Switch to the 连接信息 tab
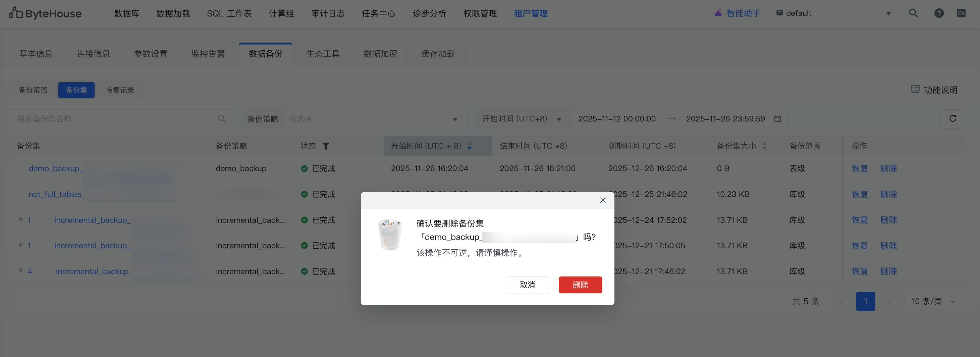The height and width of the screenshot is (357, 980). pyautogui.click(x=93, y=54)
